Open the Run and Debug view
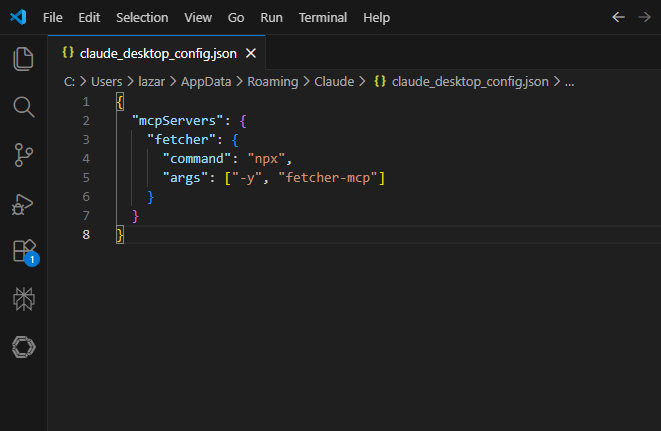This screenshot has height=431, width=661. (x=23, y=205)
